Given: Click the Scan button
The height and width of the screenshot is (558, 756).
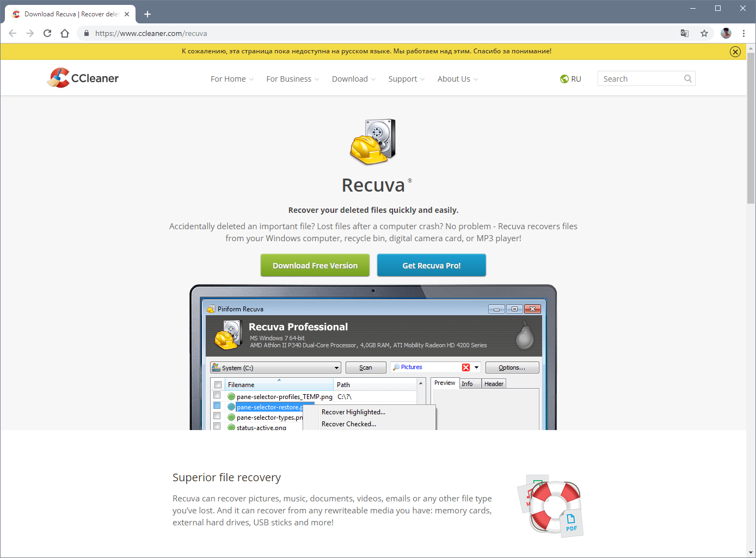Looking at the screenshot, I should pos(366,367).
